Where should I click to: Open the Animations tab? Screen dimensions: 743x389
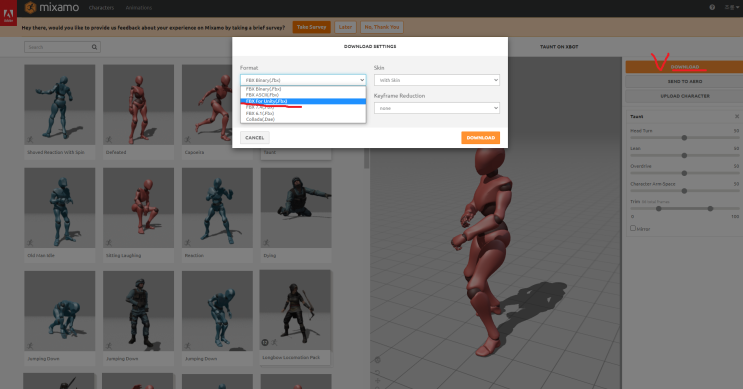point(139,8)
